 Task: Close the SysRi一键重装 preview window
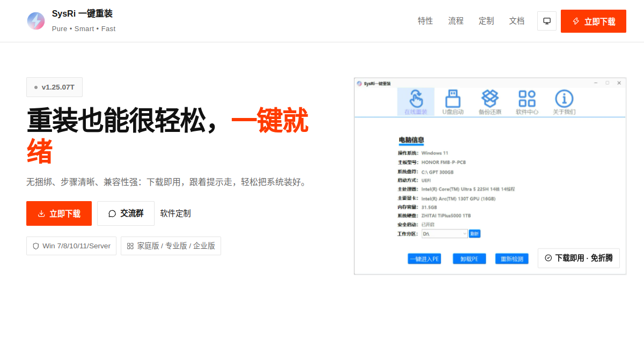pyautogui.click(x=619, y=83)
